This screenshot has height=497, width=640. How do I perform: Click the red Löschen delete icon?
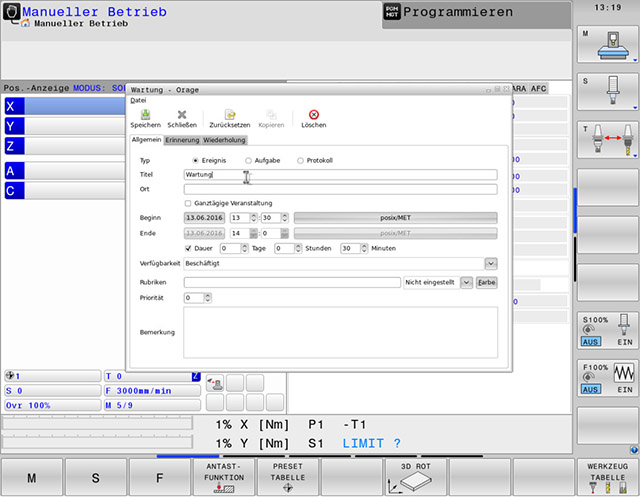[x=314, y=115]
